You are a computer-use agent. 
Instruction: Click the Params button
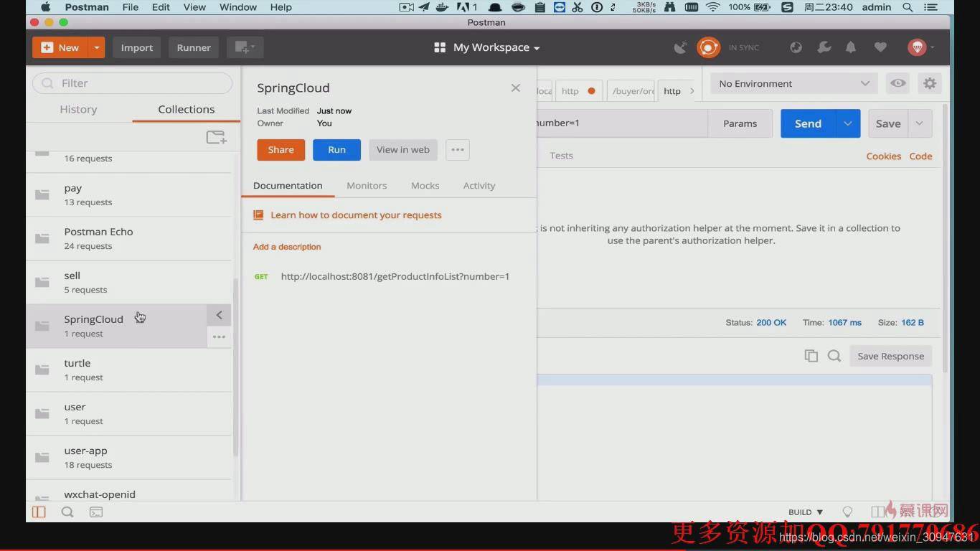740,123
